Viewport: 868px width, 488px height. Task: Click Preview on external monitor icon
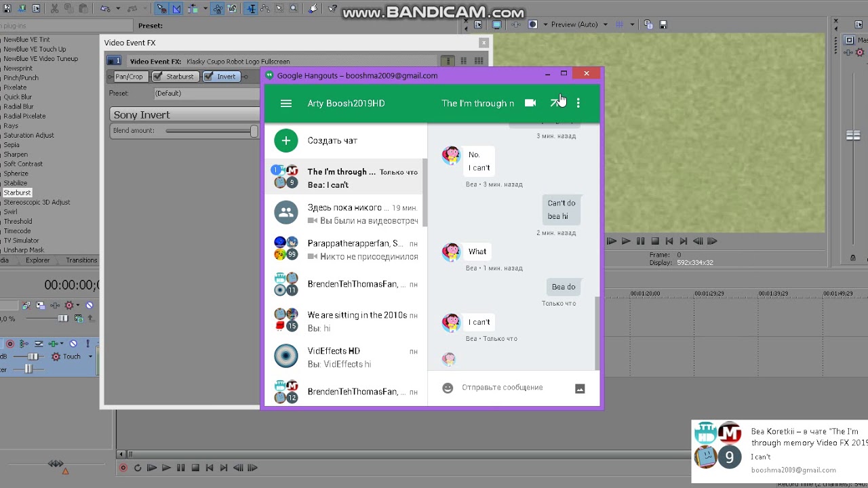497,24
